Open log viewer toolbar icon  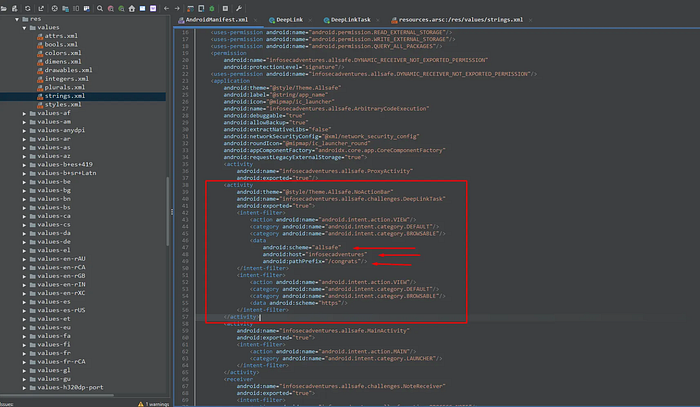(225, 8)
